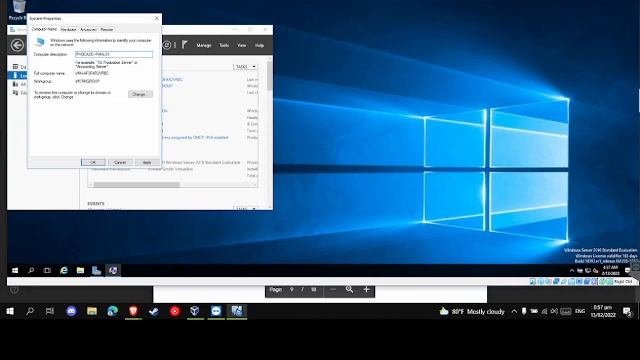Open the Help menu in Server Manager

coord(259,45)
